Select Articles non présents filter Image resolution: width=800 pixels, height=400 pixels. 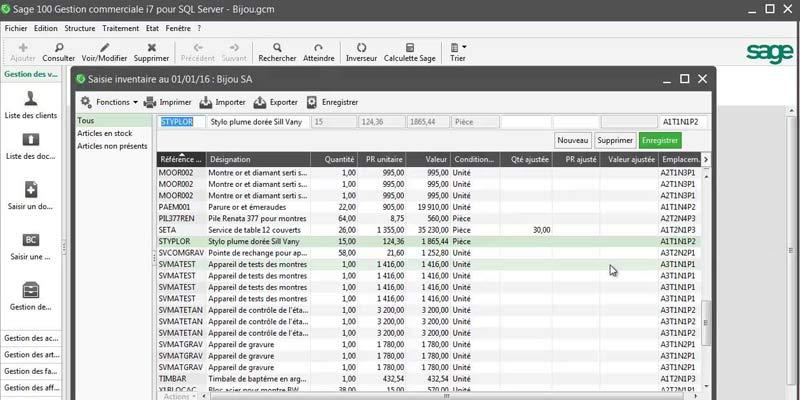(x=114, y=146)
